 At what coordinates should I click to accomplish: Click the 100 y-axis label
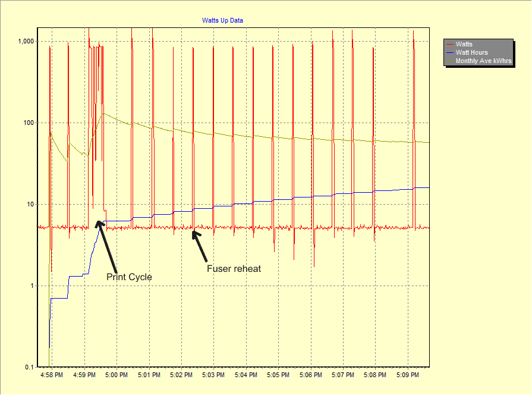click(29, 123)
